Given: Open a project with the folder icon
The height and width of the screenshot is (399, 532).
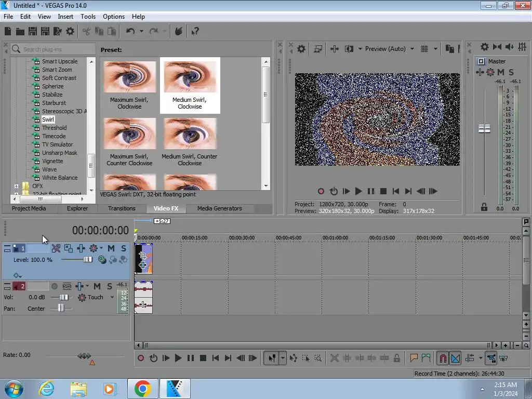Looking at the screenshot, I should [x=20, y=32].
